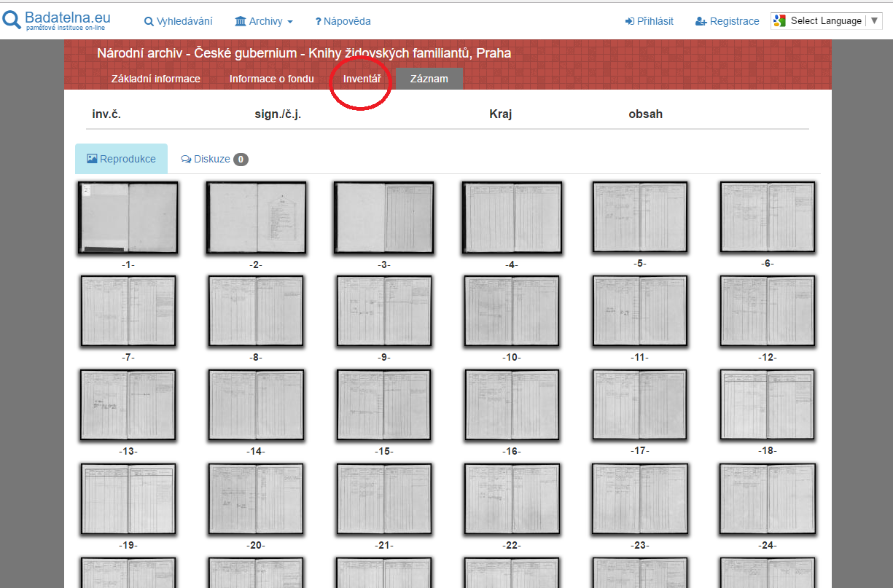Open page thumbnail -20-
893x588 pixels.
[x=256, y=499]
